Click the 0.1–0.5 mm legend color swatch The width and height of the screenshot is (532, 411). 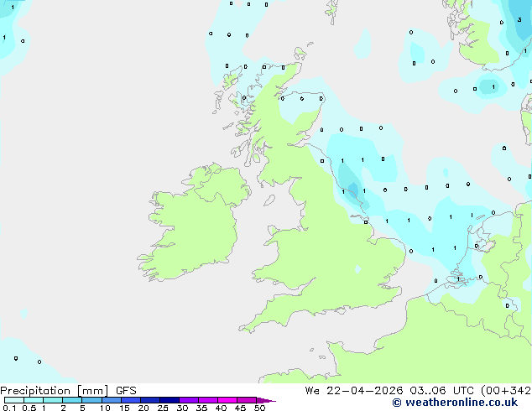14,400
